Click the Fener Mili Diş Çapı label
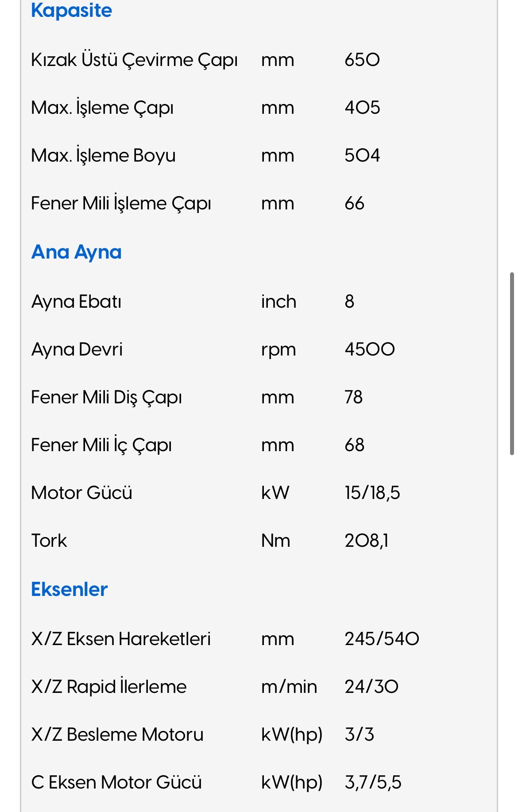Screen dimensions: 518x812 coord(106,398)
